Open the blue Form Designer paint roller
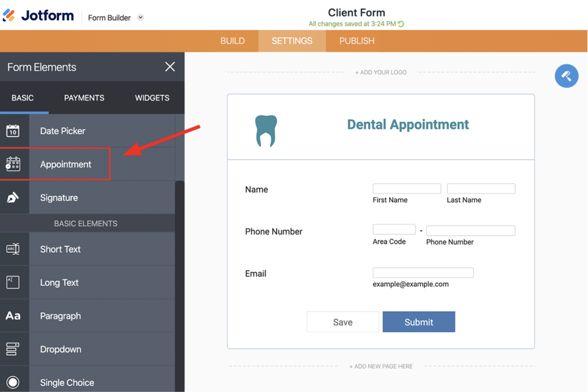 [566, 76]
